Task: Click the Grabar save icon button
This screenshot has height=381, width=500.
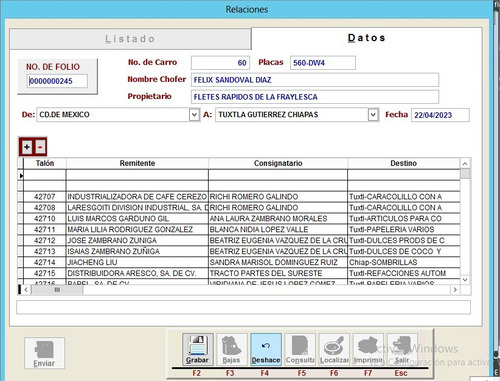Action: 198,349
